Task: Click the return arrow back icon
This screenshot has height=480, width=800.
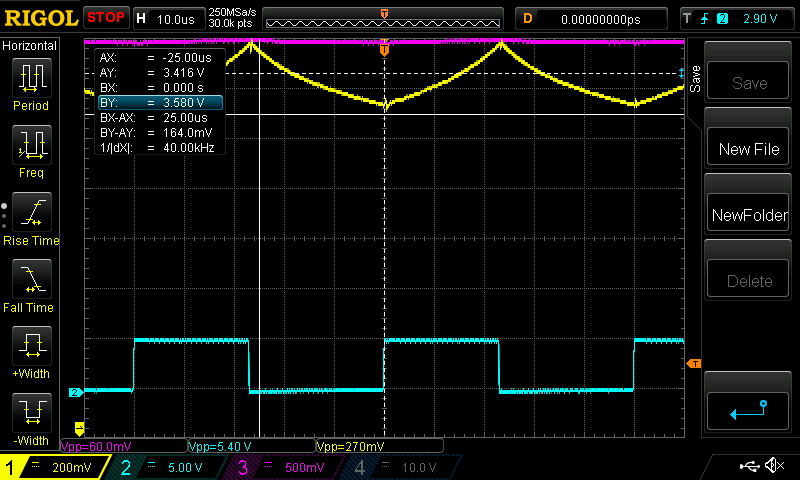Action: 749,410
